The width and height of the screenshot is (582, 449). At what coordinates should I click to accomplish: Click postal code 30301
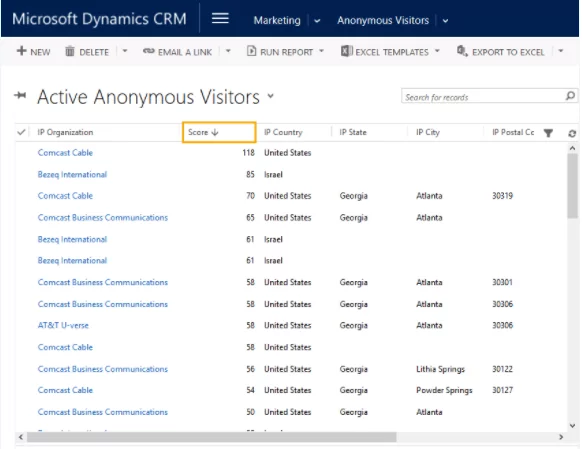[x=502, y=282]
